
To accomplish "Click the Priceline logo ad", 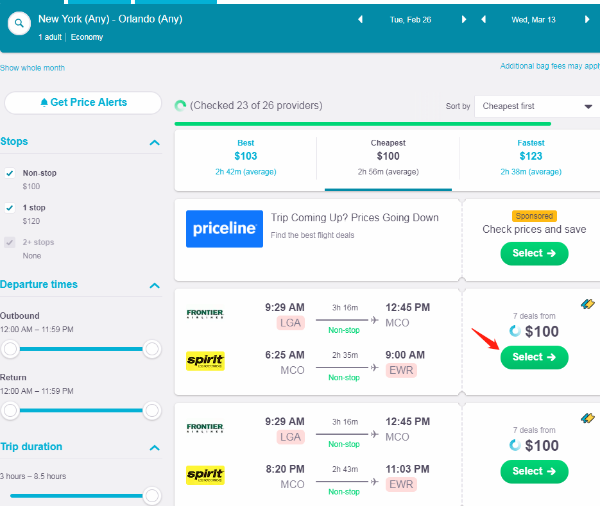I will pyautogui.click(x=224, y=229).
